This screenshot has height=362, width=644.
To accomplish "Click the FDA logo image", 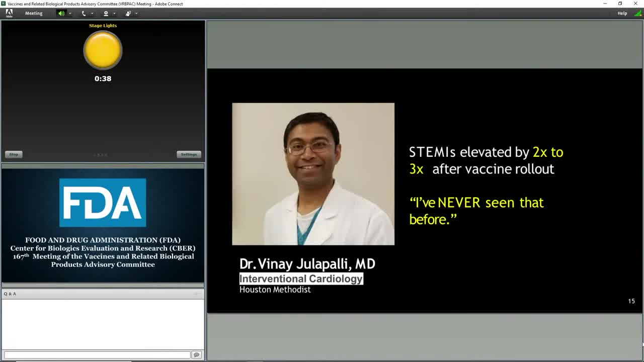I will 103,203.
